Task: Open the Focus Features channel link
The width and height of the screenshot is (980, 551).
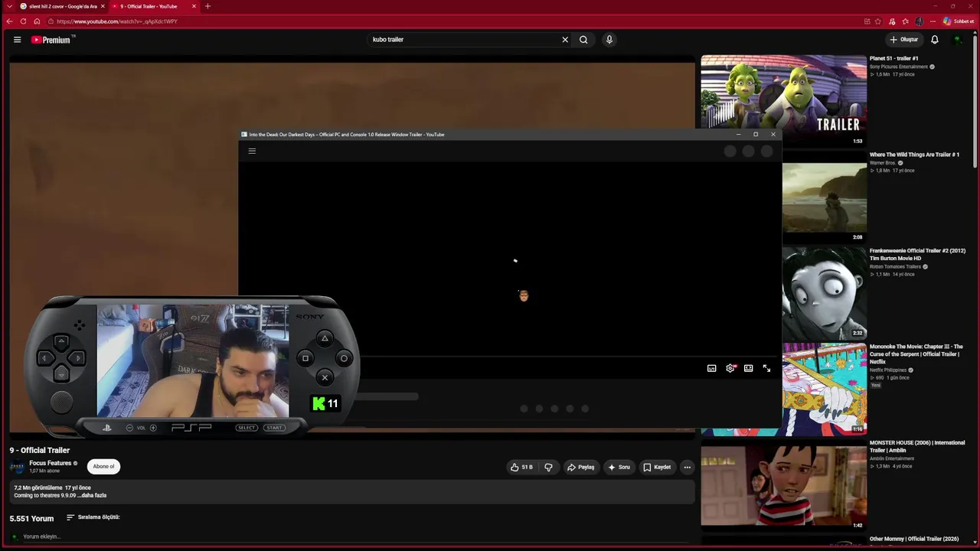Action: [51, 463]
